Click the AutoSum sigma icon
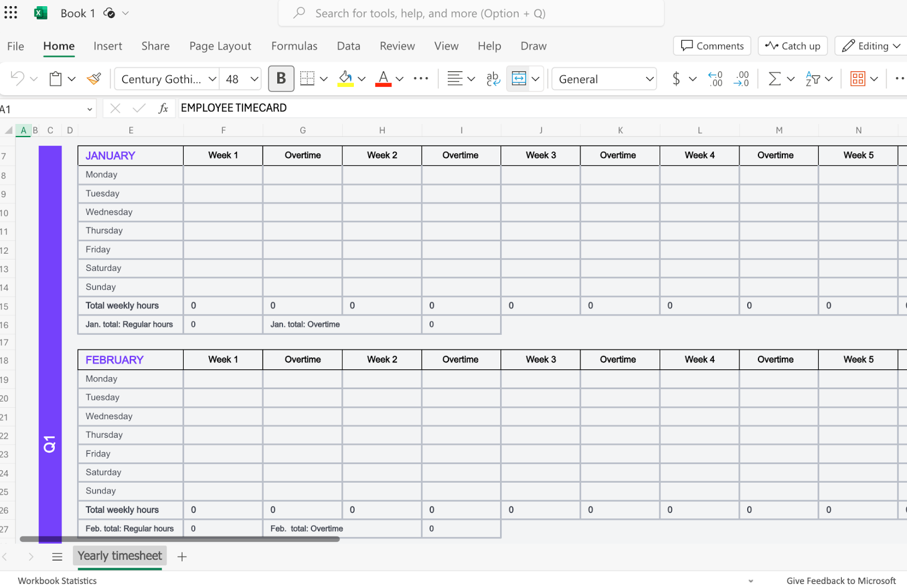Image resolution: width=907 pixels, height=588 pixels. click(x=774, y=79)
